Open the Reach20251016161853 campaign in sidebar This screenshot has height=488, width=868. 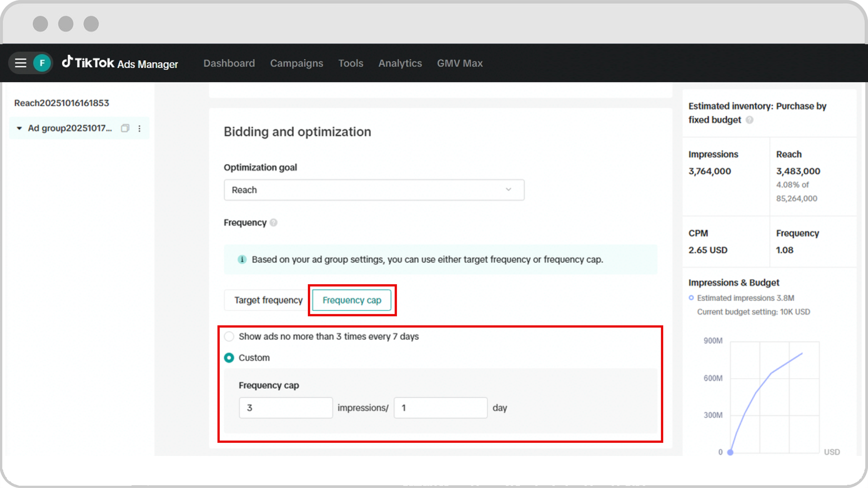point(62,103)
